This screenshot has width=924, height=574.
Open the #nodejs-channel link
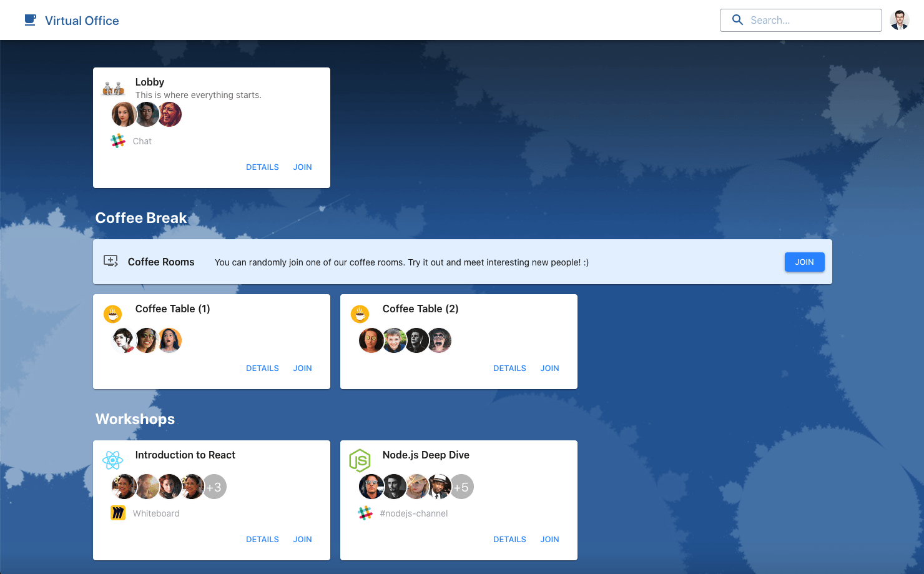point(414,513)
